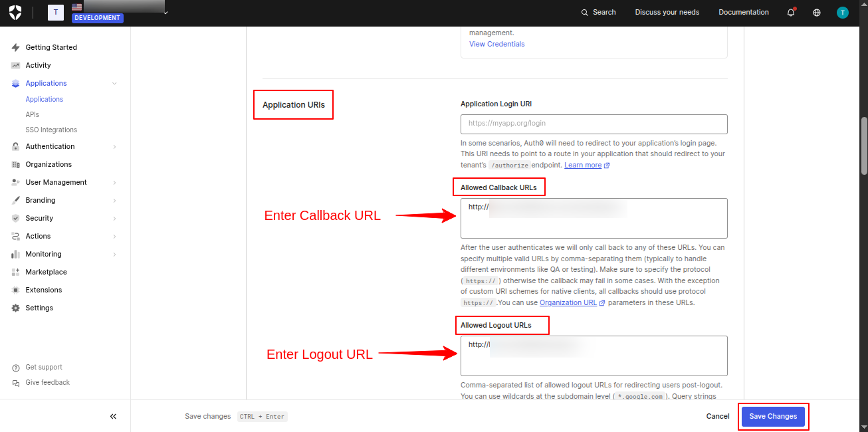Open SSO Integrations sub-item
The height and width of the screenshot is (432, 868).
51,130
